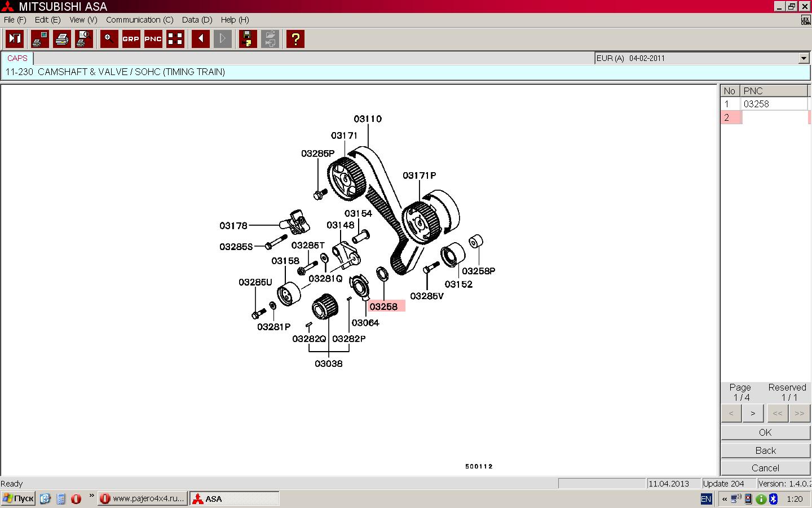
Task: Click the empty PNC field in row 2
Action: click(774, 117)
